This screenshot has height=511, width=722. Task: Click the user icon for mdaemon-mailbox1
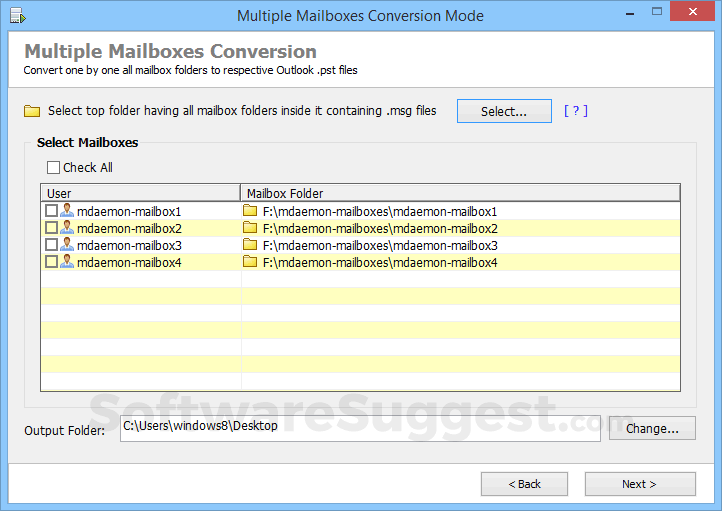pos(67,211)
